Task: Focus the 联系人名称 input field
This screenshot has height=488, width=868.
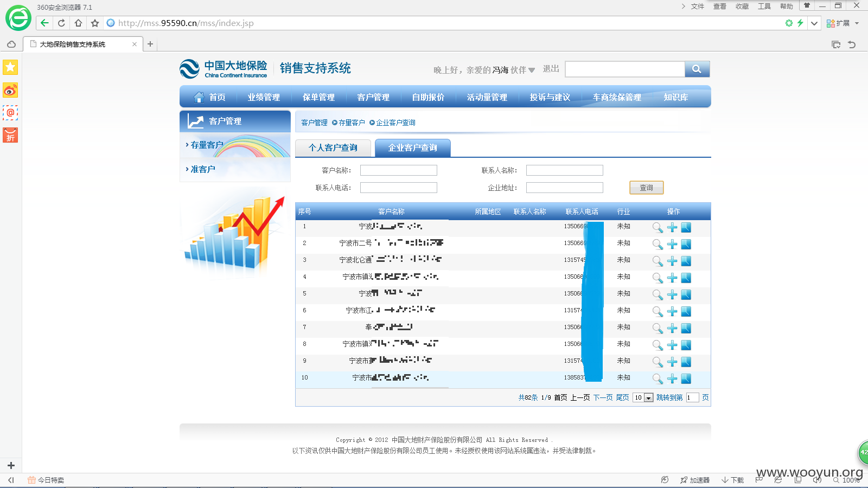Action: point(565,170)
